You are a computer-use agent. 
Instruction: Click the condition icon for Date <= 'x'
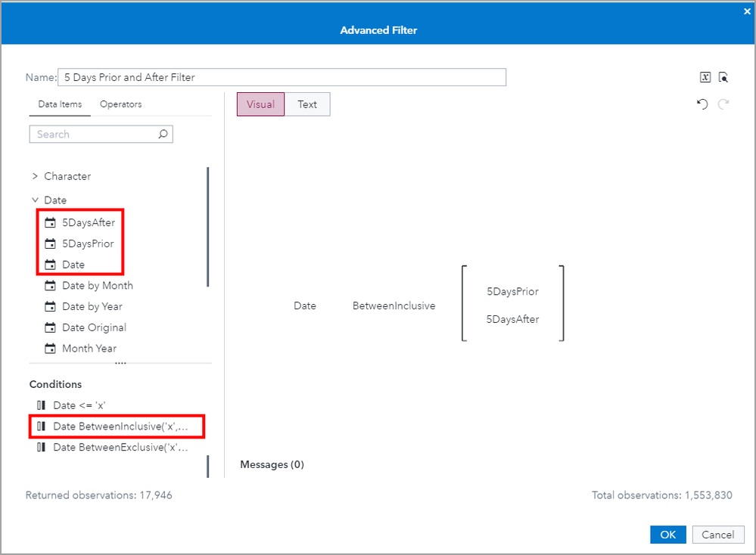(42, 405)
